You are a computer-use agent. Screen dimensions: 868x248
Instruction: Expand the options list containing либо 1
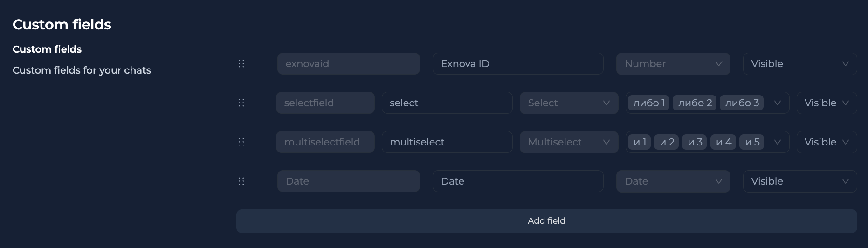[x=777, y=103]
